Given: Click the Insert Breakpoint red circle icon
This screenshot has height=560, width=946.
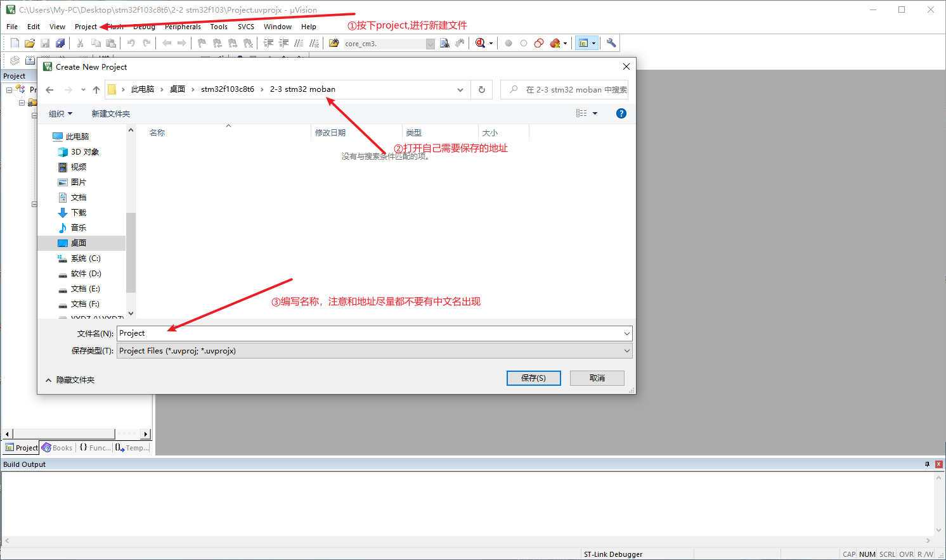Looking at the screenshot, I should click(509, 43).
